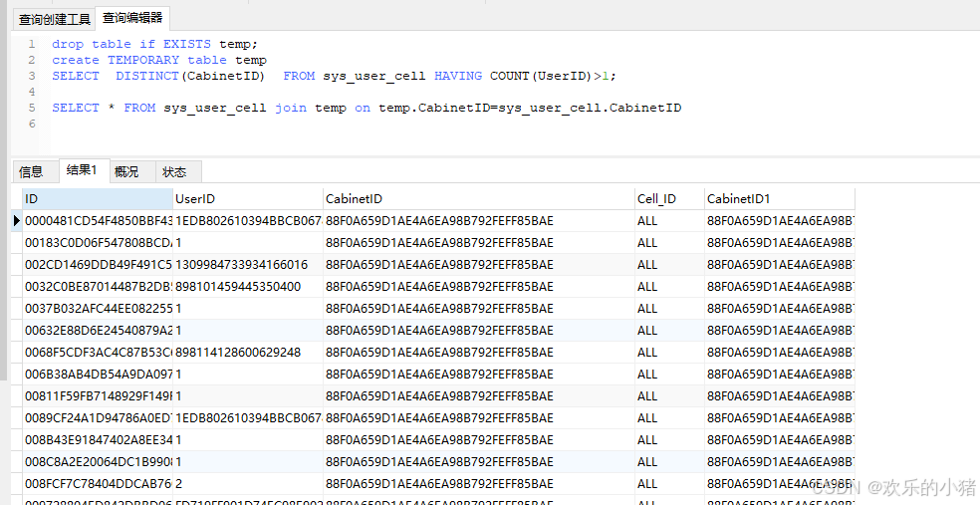Click the Cell_ID column header
This screenshot has height=505, width=980.
point(669,199)
